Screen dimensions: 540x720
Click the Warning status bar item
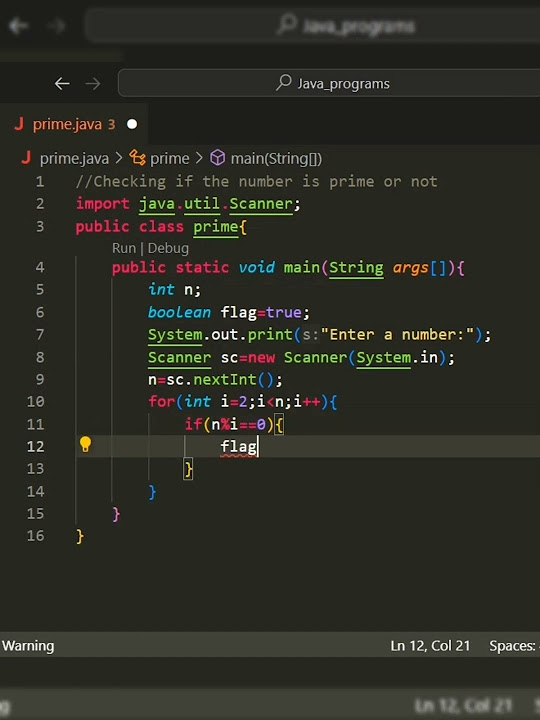(x=28, y=646)
